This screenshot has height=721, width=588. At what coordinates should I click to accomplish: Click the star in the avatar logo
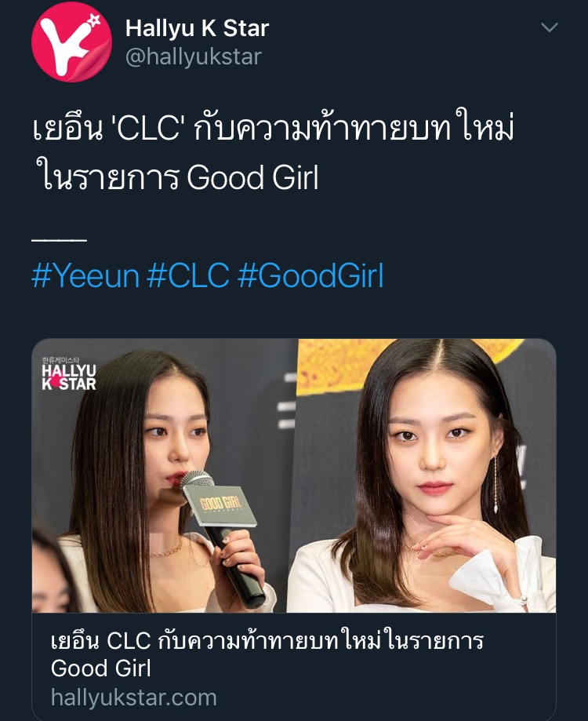click(x=94, y=20)
